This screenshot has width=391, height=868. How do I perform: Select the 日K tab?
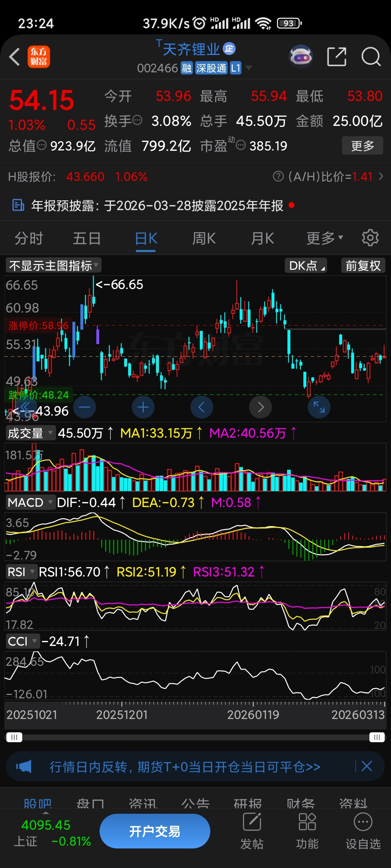[x=146, y=238]
